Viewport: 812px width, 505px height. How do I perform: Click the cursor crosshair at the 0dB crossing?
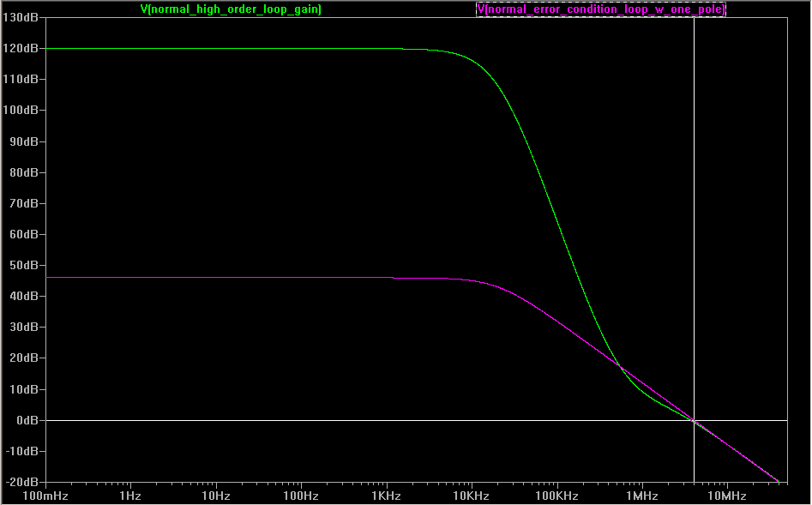694,420
